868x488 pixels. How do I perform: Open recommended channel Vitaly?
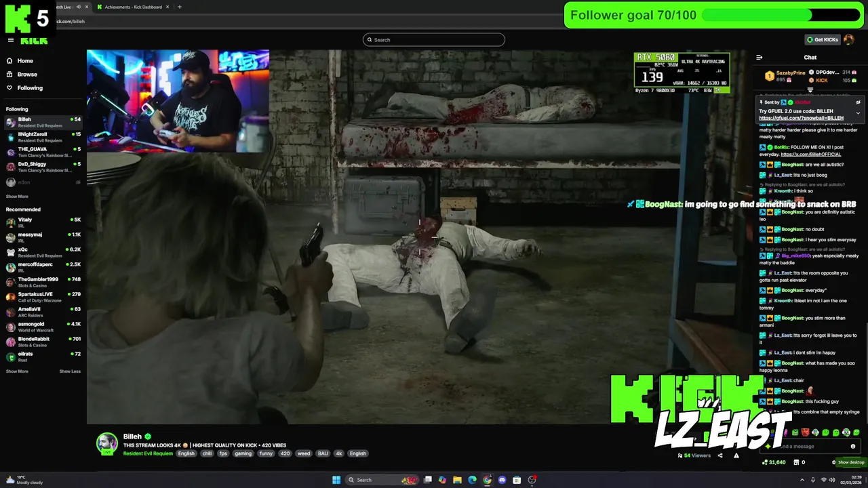pos(43,222)
